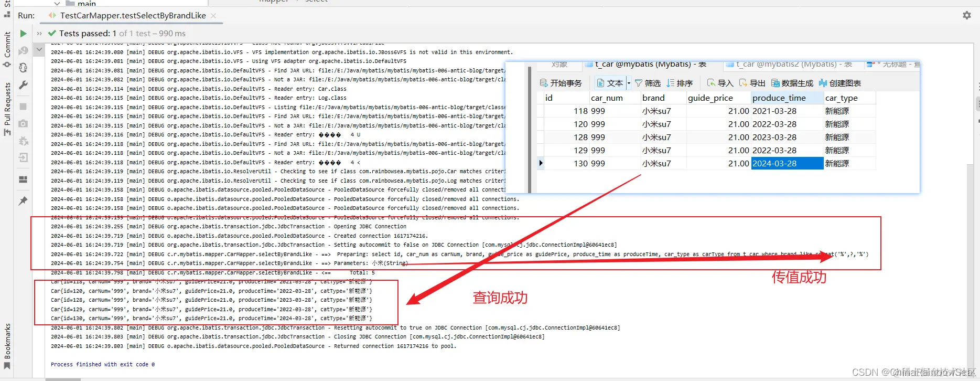Viewport: 980px width, 381px height.
Task: Toggle auto-test with the circular arrows icon
Action: (x=23, y=68)
